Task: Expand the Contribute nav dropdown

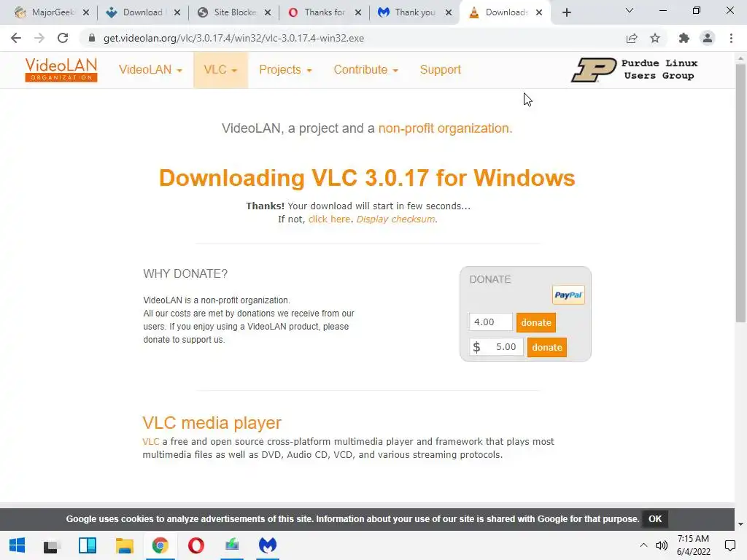Action: pos(366,70)
